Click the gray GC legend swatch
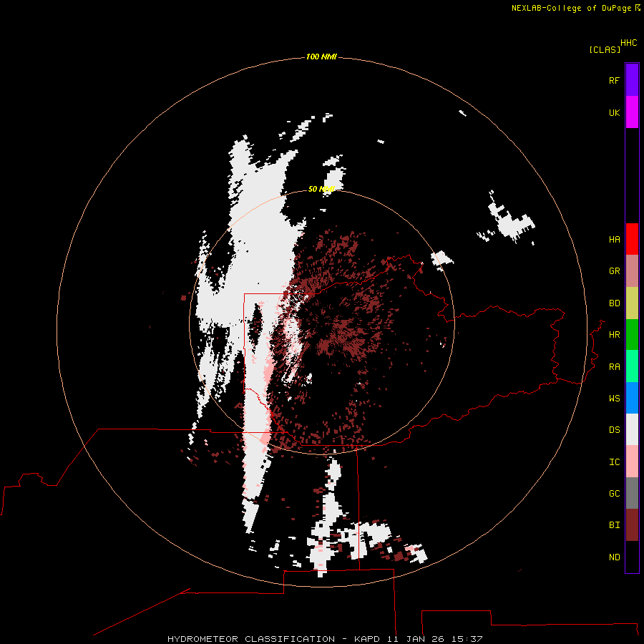Screen dimensions: 644x644 point(632,493)
